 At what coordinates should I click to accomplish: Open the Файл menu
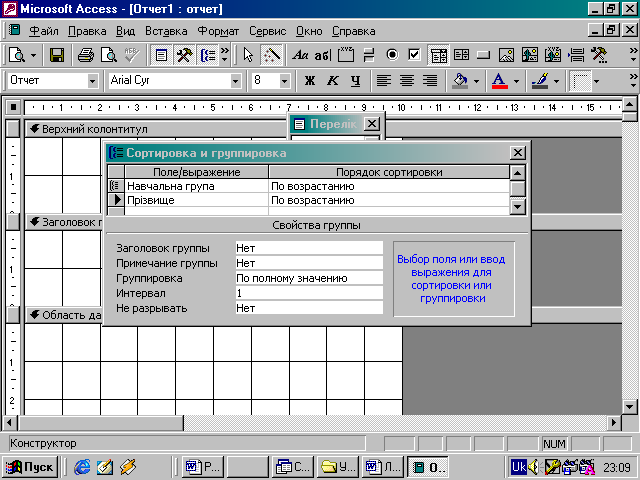click(x=44, y=31)
